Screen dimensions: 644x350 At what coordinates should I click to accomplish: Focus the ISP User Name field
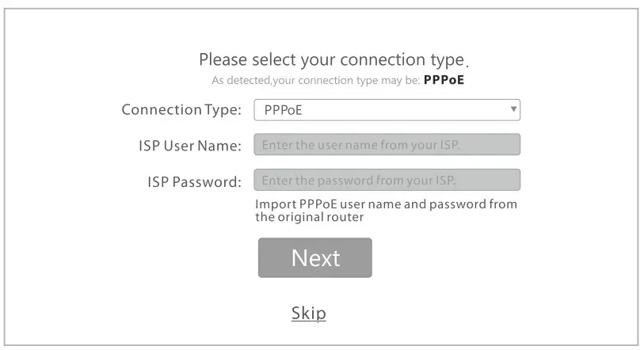(386, 145)
